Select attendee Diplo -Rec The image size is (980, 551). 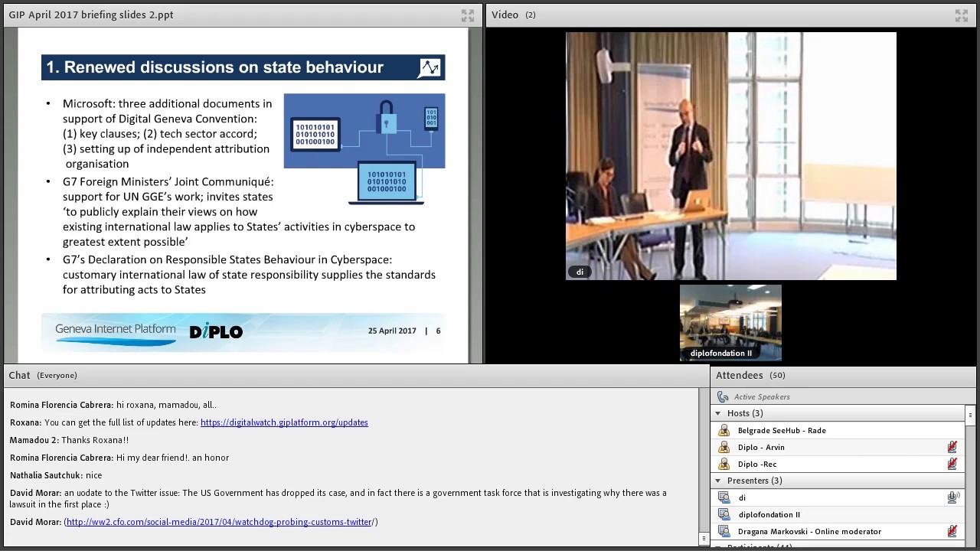757,464
